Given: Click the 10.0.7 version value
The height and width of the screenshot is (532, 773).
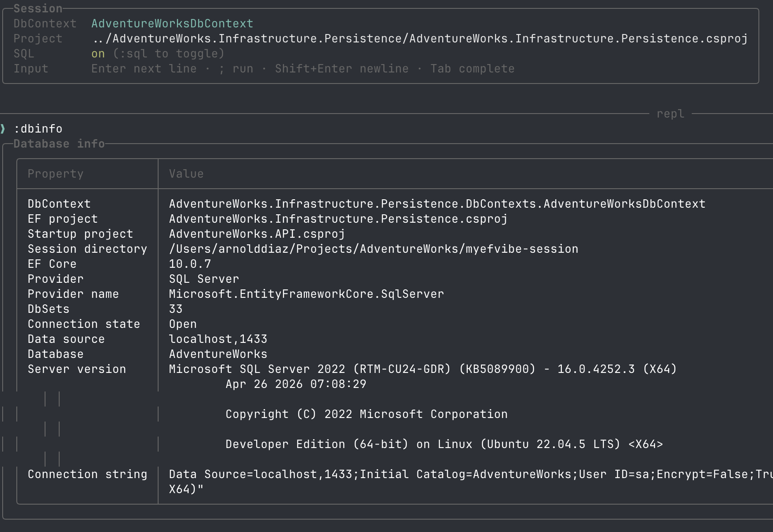Looking at the screenshot, I should [x=190, y=264].
